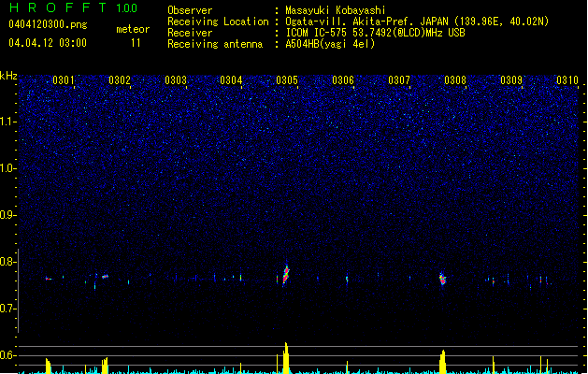This screenshot has width=588, height=374.
Task: Click the 0303 time marker
Action: click(176, 80)
